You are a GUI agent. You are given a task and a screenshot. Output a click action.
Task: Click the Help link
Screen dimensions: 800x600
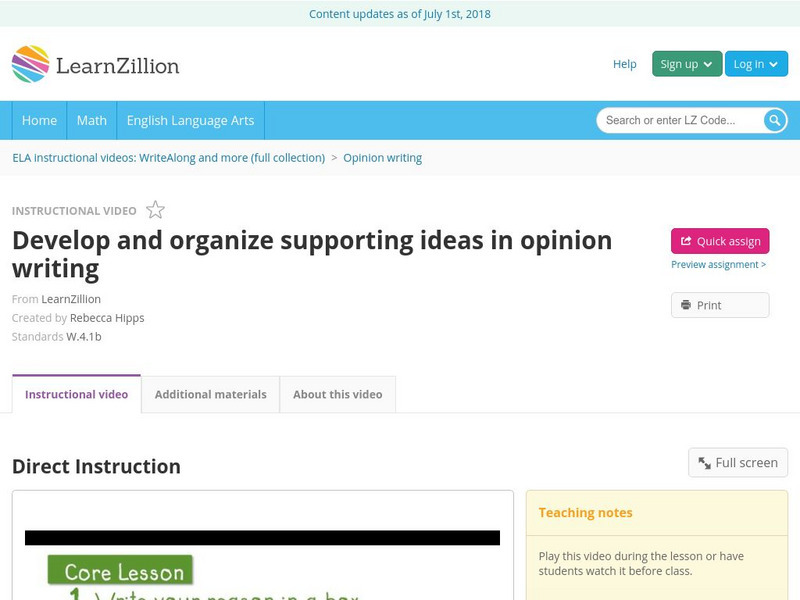(624, 64)
